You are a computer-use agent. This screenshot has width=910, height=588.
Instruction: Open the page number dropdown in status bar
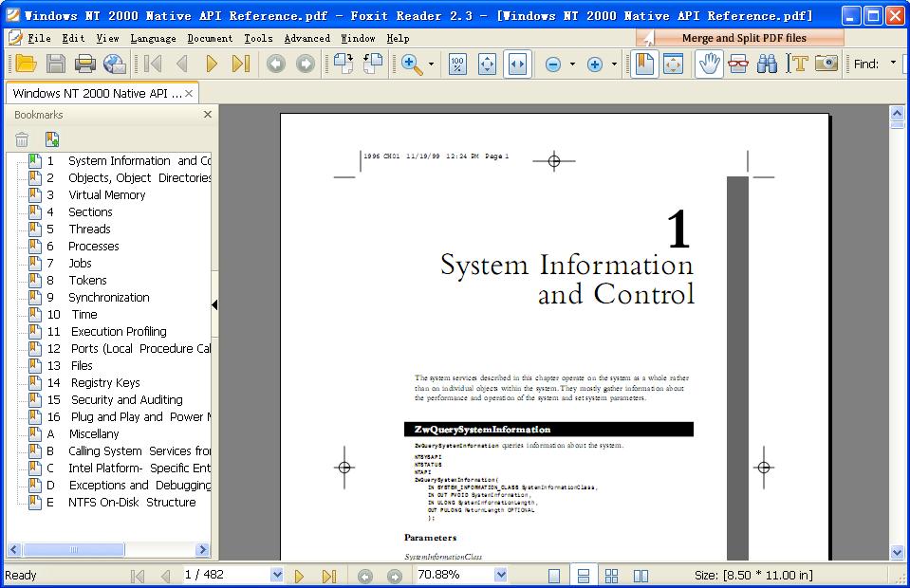[277, 575]
